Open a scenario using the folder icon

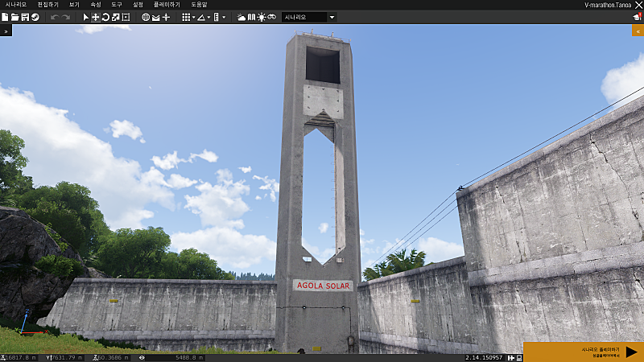tap(15, 17)
